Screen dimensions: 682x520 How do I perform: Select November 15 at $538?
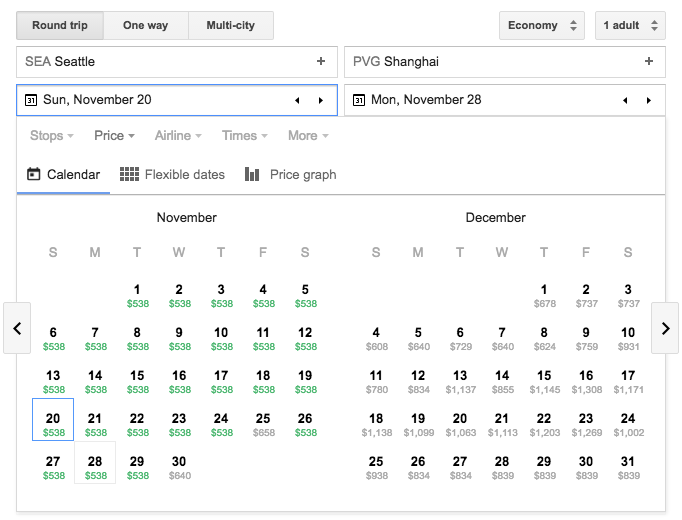coord(137,382)
